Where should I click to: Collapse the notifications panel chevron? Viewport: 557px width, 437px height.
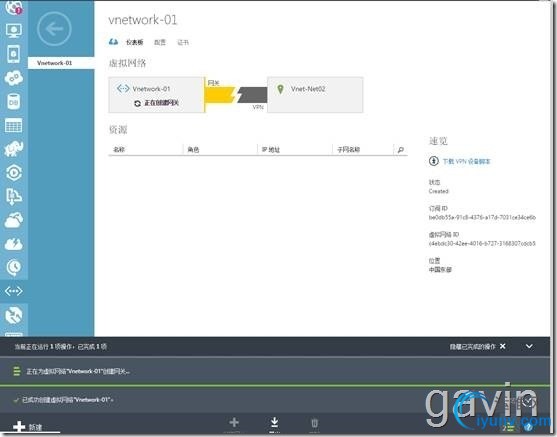point(529,346)
